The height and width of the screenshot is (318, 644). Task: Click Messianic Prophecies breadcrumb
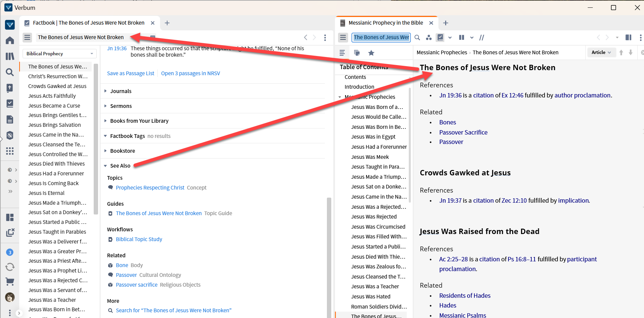tap(441, 52)
